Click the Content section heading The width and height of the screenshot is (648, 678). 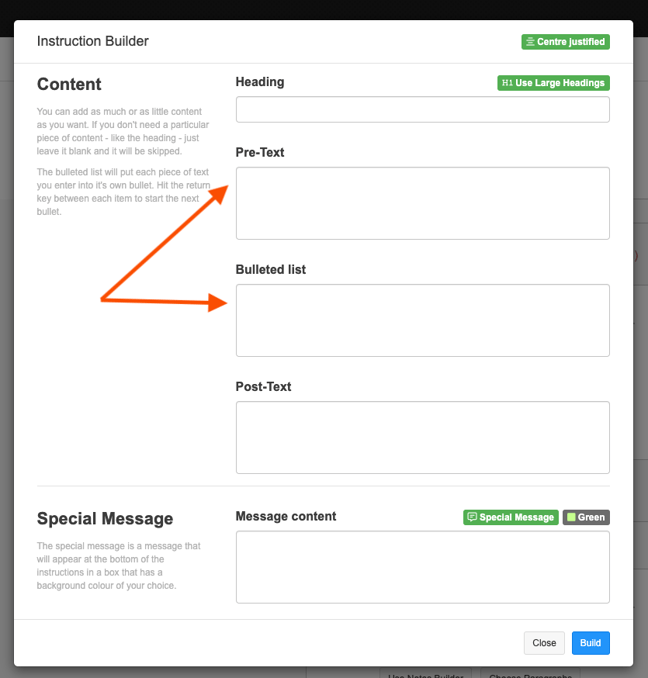click(69, 84)
